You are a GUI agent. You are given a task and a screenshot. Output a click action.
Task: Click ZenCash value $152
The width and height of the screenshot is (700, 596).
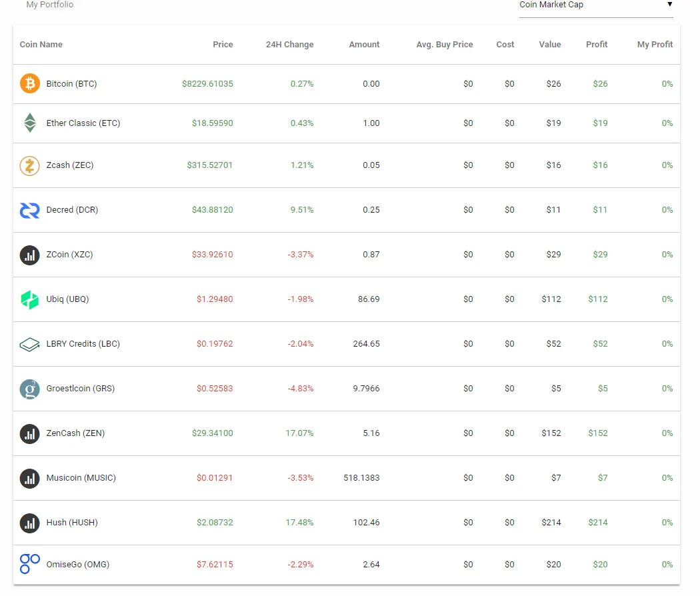(551, 433)
